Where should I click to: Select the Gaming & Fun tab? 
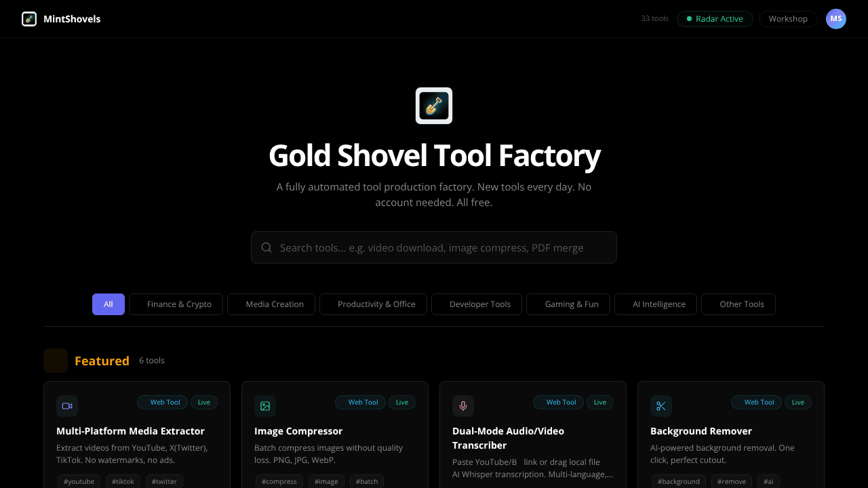568,304
